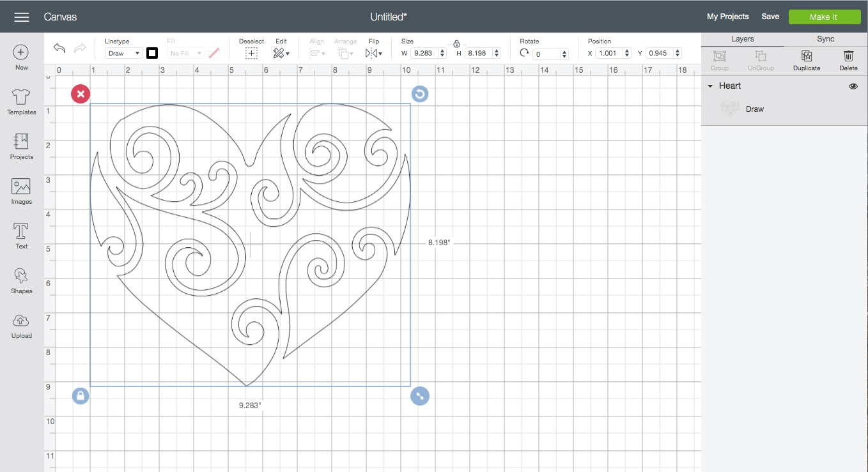Click the Undo arrow
The width and height of the screenshot is (868, 472).
click(59, 49)
